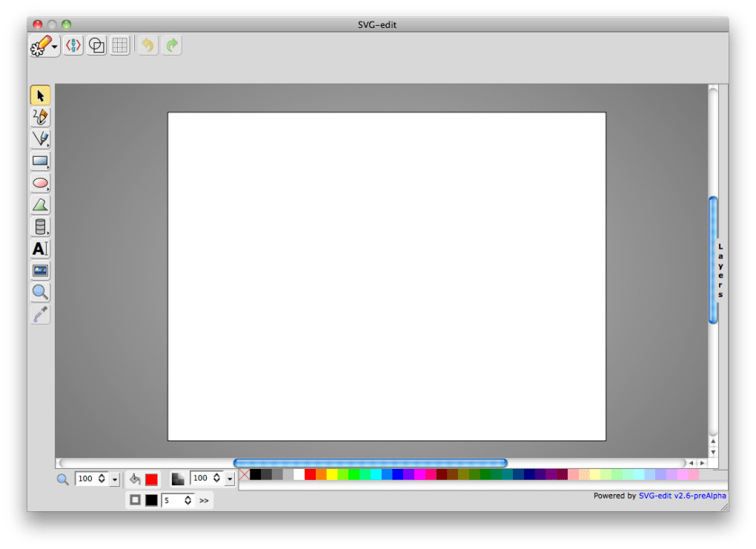The image size is (756, 549).
Task: Open the SVG-edit v2.6-preAlpha link
Action: point(682,496)
